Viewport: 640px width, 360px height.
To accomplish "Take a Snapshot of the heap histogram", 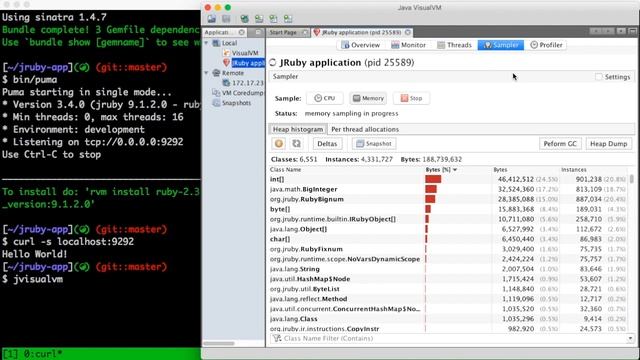I will [374, 144].
